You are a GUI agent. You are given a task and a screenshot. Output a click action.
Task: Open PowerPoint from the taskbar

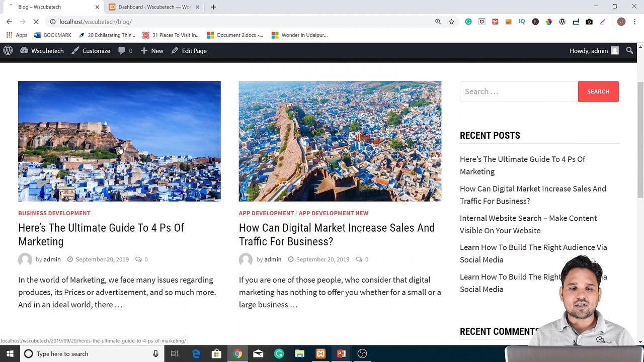341,354
